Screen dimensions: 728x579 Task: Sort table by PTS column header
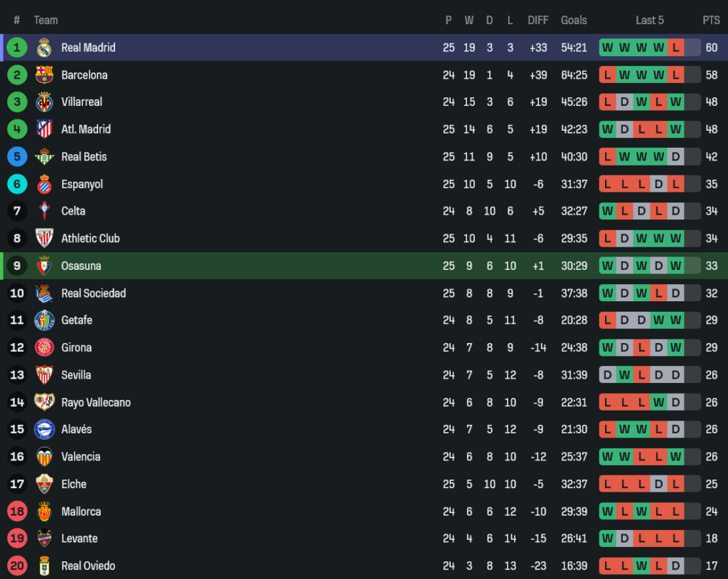711,20
